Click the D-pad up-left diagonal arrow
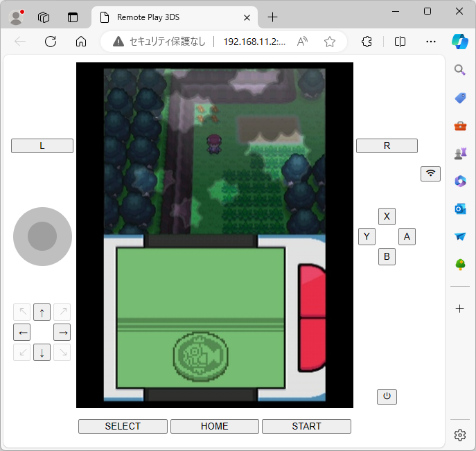Viewport: 476px width, 451px height. point(22,312)
